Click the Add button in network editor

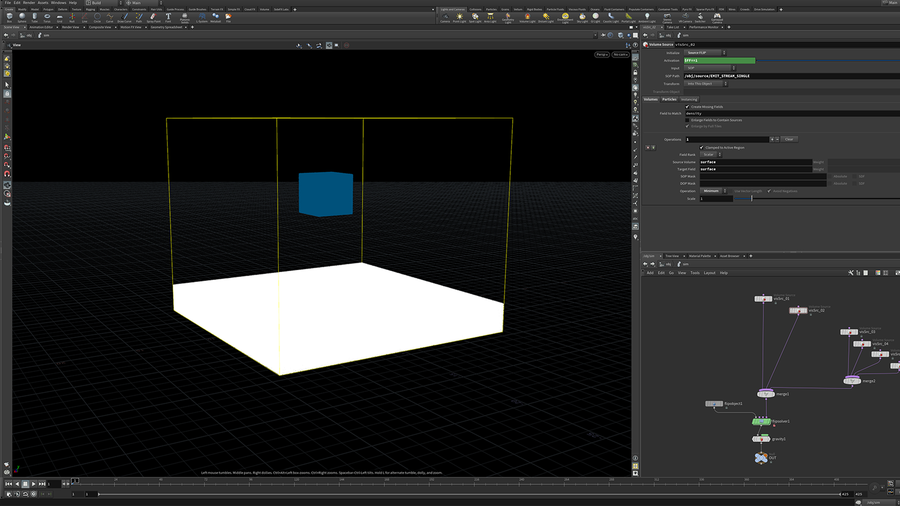[x=650, y=273]
